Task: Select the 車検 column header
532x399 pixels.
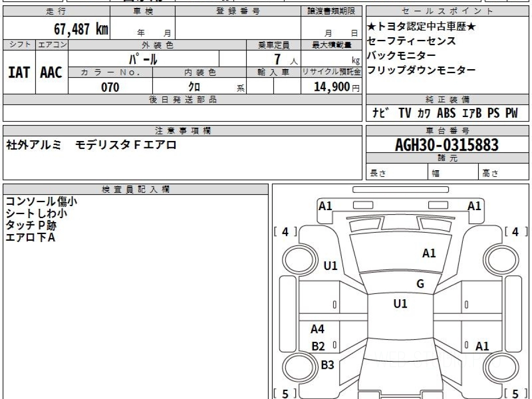Action: coord(143,12)
